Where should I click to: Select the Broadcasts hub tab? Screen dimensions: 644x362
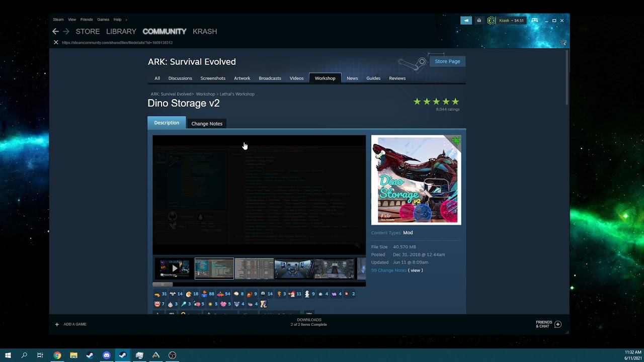coord(270,78)
